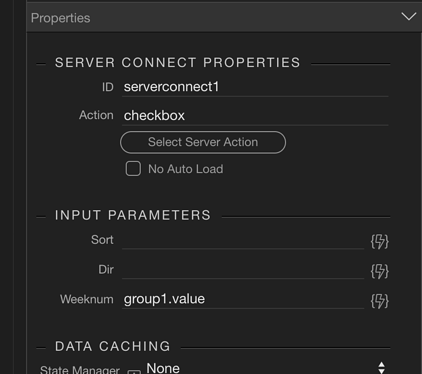Click small icon beside State Manager label
The width and height of the screenshot is (422, 374).
coord(134,371)
